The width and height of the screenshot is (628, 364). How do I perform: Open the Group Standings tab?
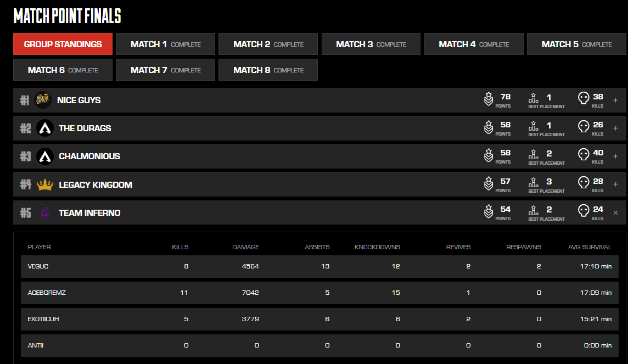[63, 44]
